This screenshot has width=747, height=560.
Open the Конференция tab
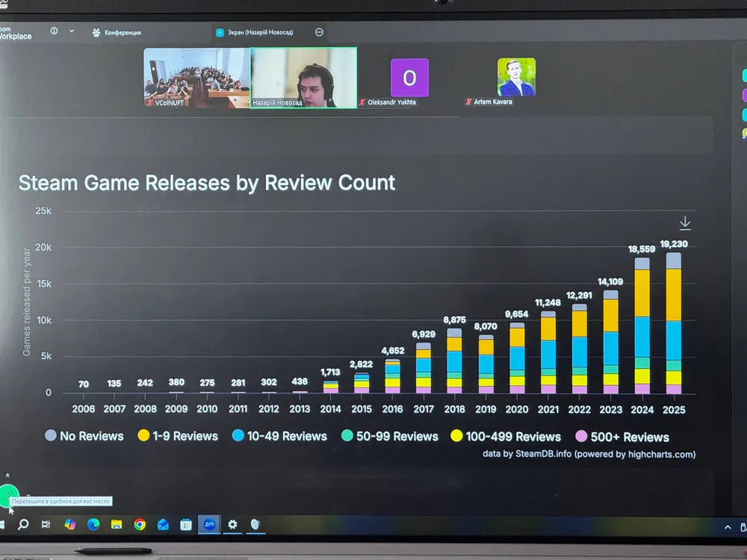point(117,32)
